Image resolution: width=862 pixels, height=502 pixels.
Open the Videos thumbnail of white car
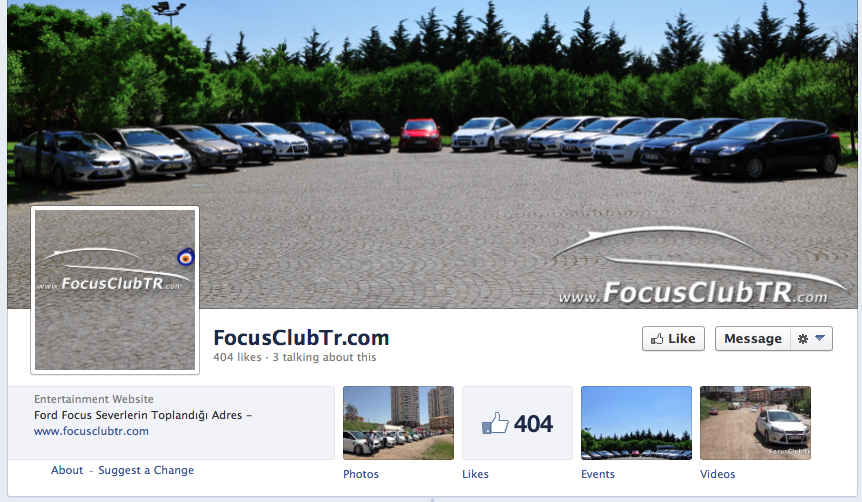tap(755, 423)
